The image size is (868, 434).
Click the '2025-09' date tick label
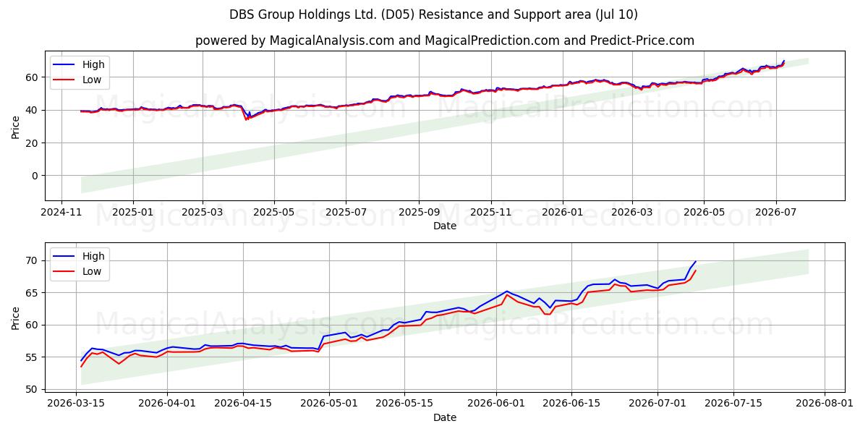point(419,213)
